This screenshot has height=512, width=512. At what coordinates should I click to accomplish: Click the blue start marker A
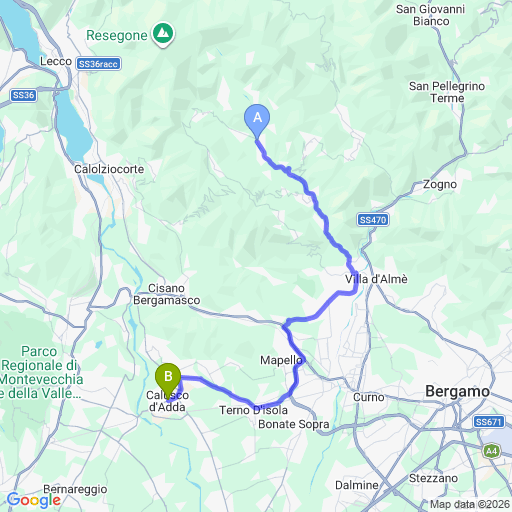pyautogui.click(x=257, y=121)
